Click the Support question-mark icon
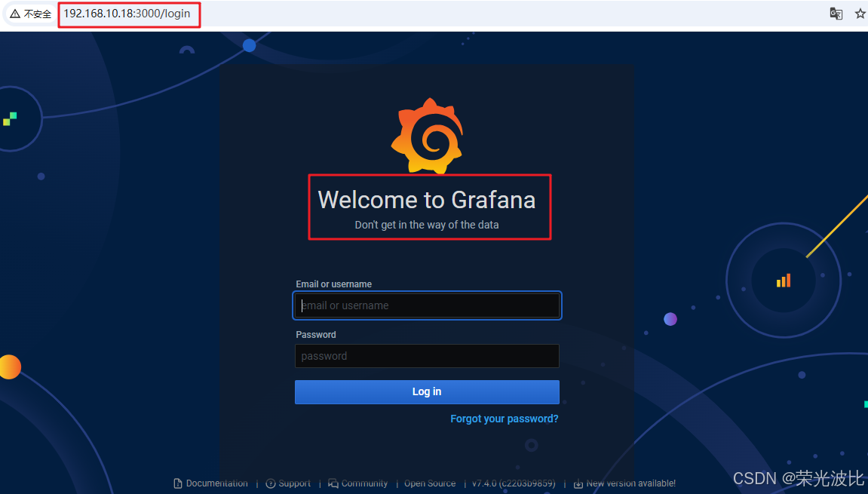Viewport: 868px width, 494px height. [x=270, y=483]
